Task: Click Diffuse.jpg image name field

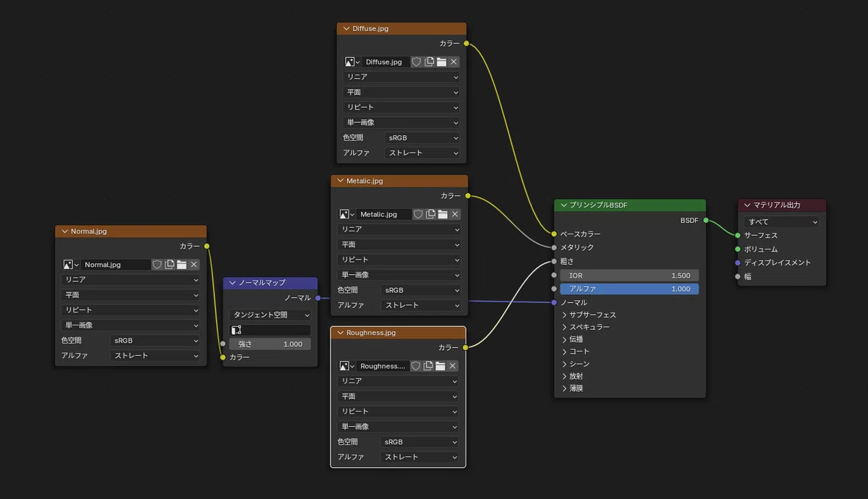Action: click(386, 62)
